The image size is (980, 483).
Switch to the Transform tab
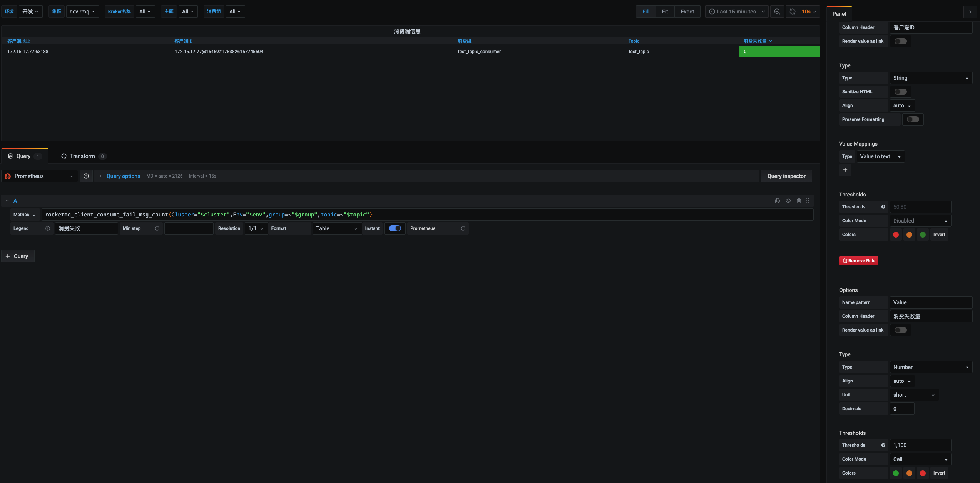click(x=82, y=156)
